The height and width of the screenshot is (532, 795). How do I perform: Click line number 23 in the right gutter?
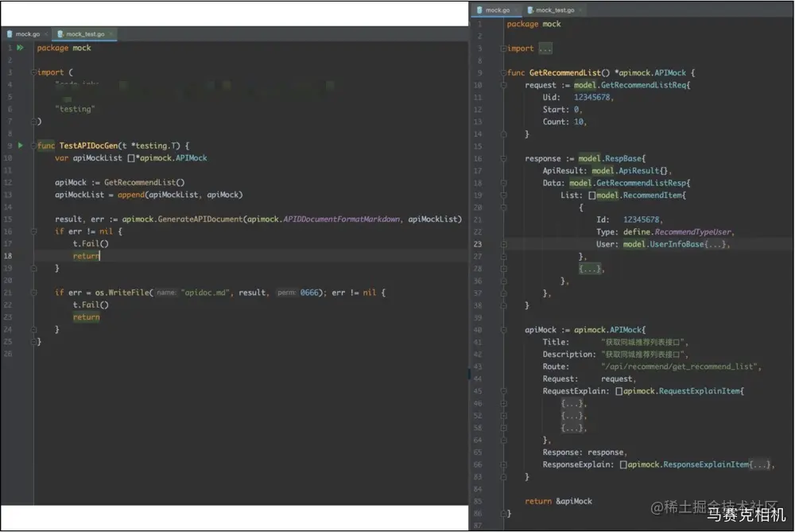click(478, 244)
